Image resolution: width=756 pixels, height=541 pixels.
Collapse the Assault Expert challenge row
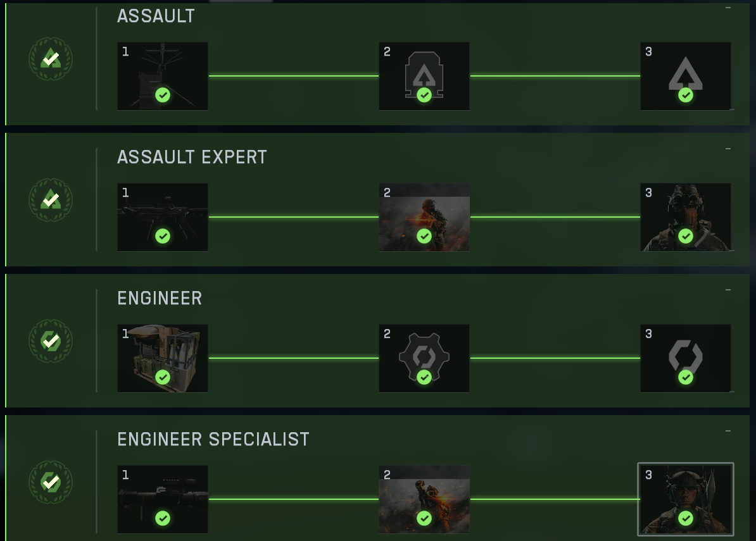pyautogui.click(x=728, y=149)
